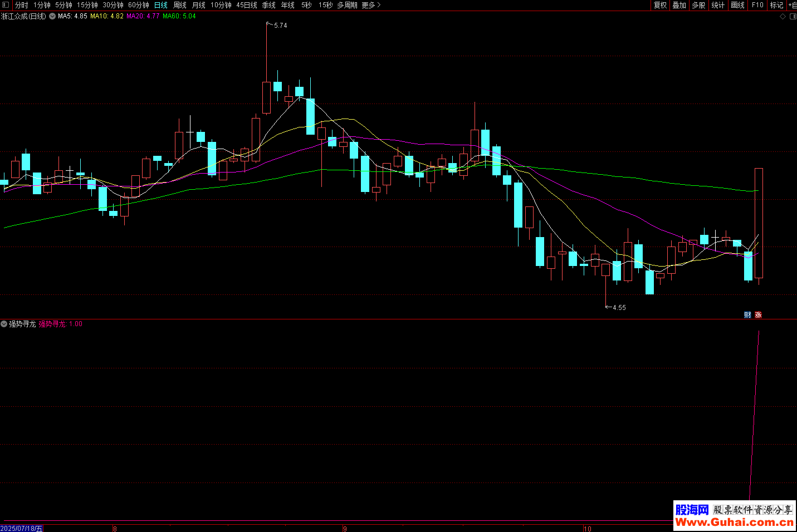Click the 标记 mark tool
This screenshot has width=797, height=532.
(776, 5)
